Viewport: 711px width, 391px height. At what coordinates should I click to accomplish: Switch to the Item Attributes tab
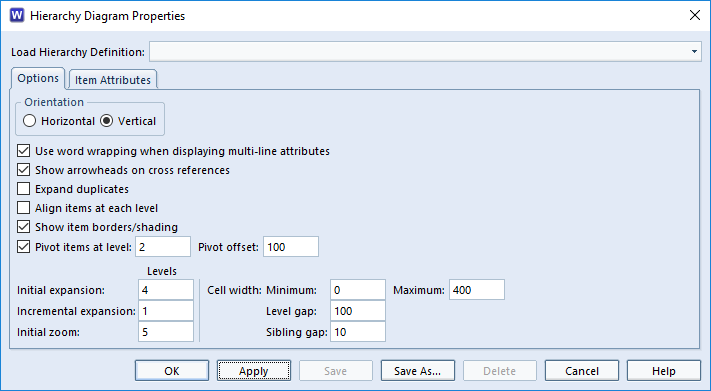[112, 80]
